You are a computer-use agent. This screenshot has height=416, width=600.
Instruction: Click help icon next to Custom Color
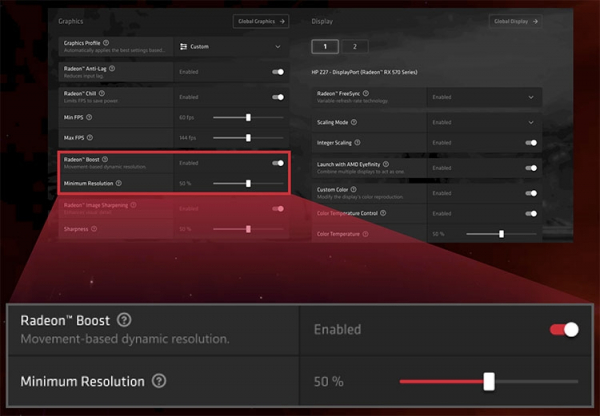(x=354, y=189)
